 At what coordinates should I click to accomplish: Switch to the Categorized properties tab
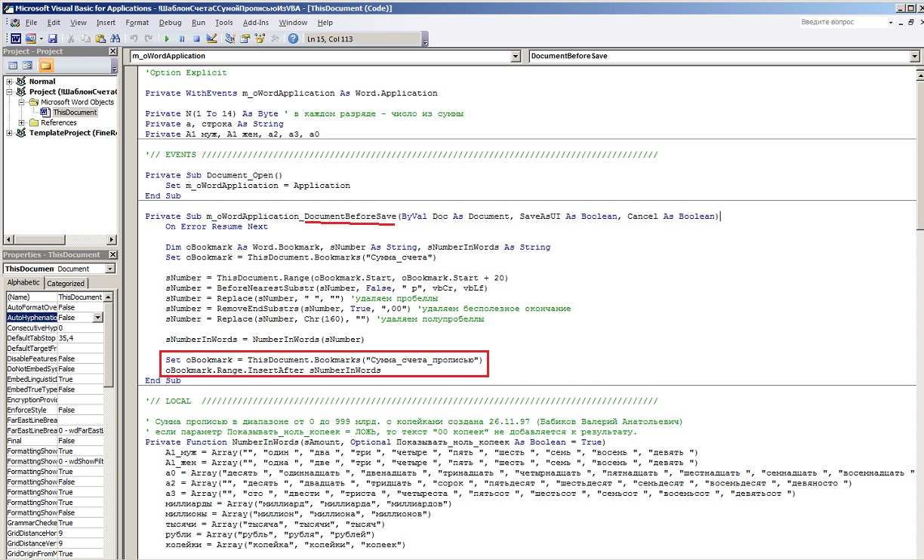coord(66,284)
